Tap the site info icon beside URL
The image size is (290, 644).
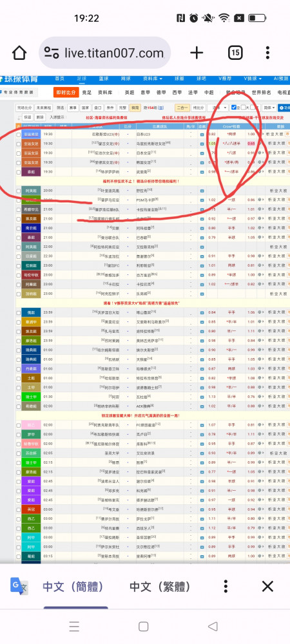(x=52, y=53)
